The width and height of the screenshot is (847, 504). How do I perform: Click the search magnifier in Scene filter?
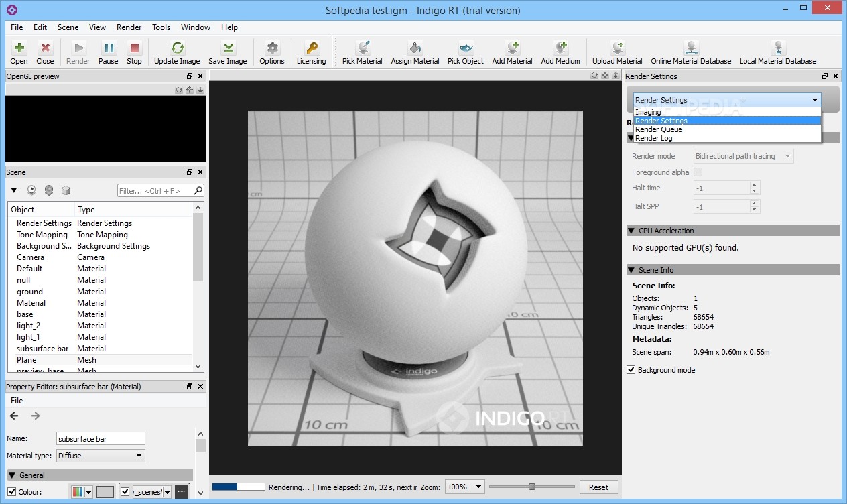[198, 190]
